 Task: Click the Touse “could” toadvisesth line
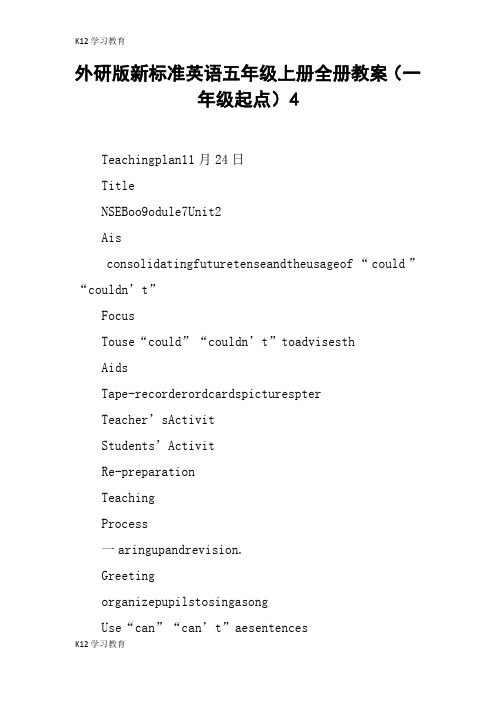click(x=228, y=342)
